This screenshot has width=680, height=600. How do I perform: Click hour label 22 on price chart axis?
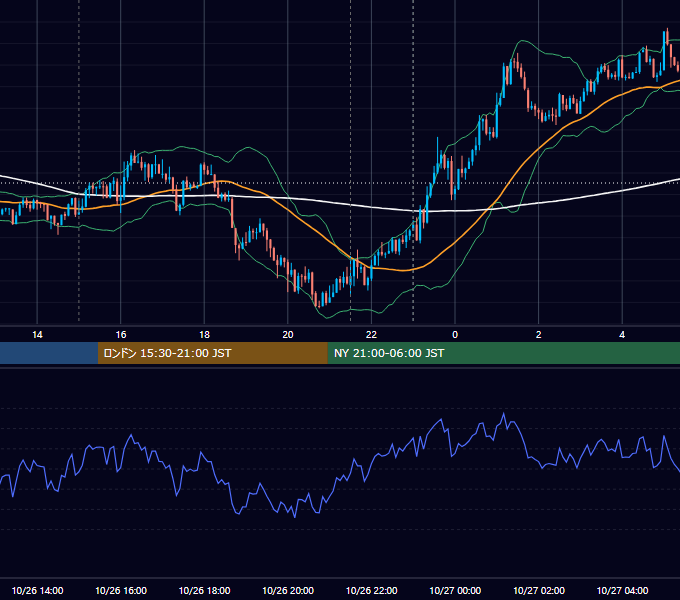[x=371, y=335]
